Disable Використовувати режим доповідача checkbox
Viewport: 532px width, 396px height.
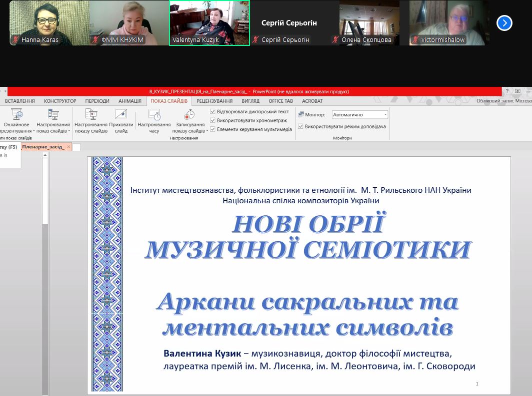300,126
